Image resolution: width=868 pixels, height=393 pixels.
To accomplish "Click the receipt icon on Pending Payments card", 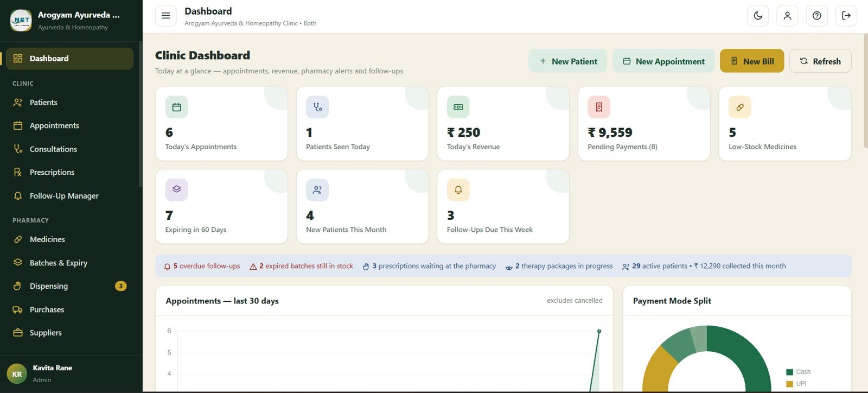I will coord(599,107).
